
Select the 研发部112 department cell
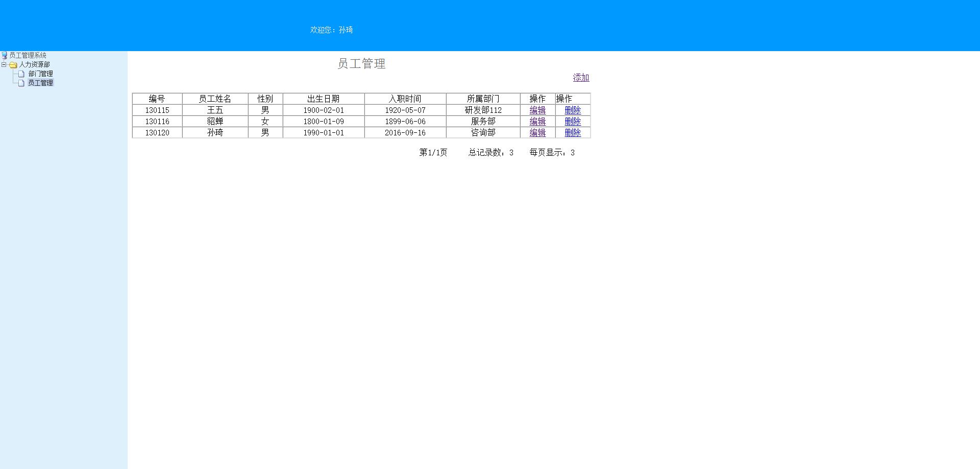(x=483, y=110)
